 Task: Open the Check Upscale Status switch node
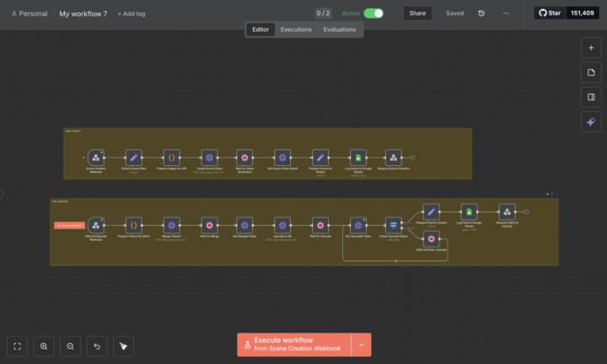[x=394, y=225]
